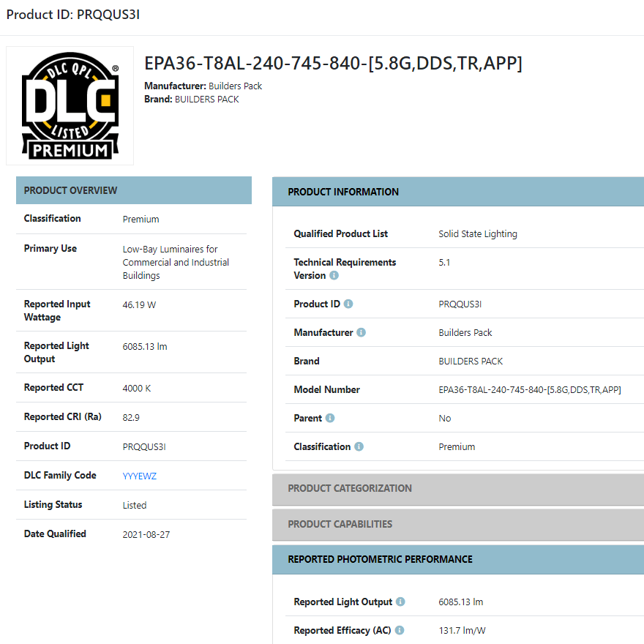Click info icon beside Product ID label
644x644 pixels.
click(348, 304)
